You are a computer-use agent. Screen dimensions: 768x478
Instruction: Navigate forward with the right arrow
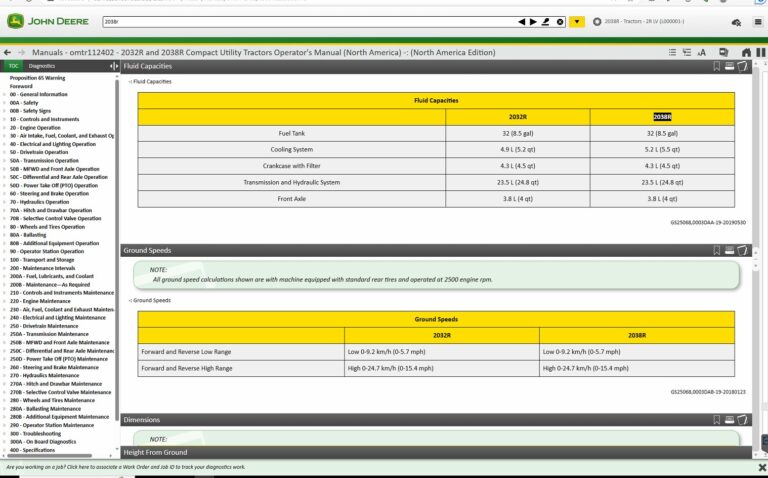(21, 52)
